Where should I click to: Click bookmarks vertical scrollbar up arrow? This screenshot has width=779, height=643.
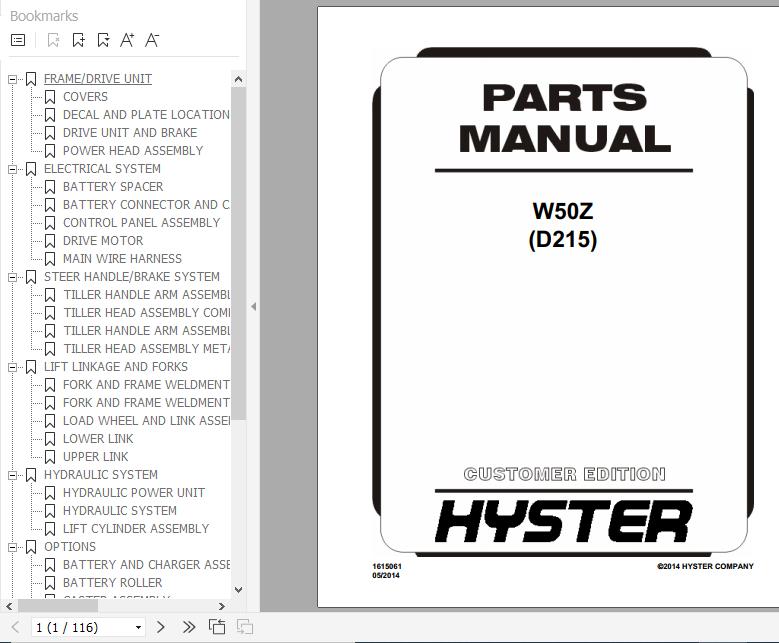238,79
